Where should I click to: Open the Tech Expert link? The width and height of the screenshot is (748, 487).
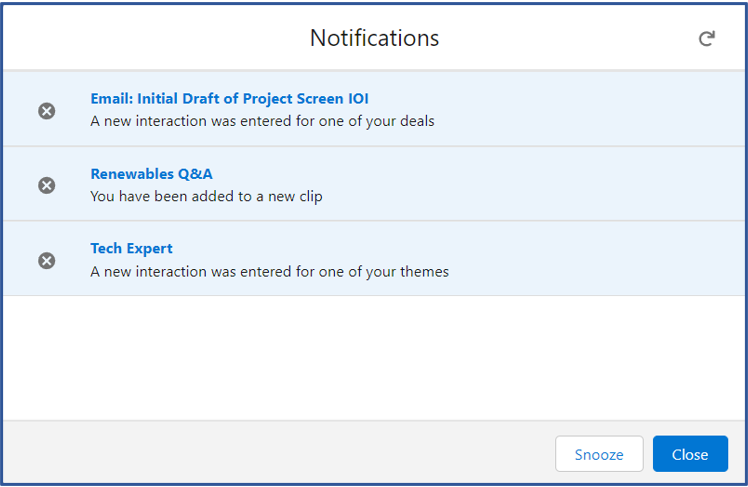(x=132, y=249)
